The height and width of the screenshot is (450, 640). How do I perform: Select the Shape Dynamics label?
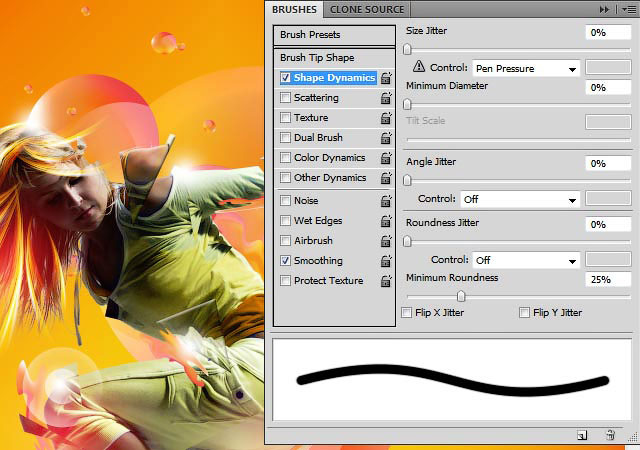334,78
